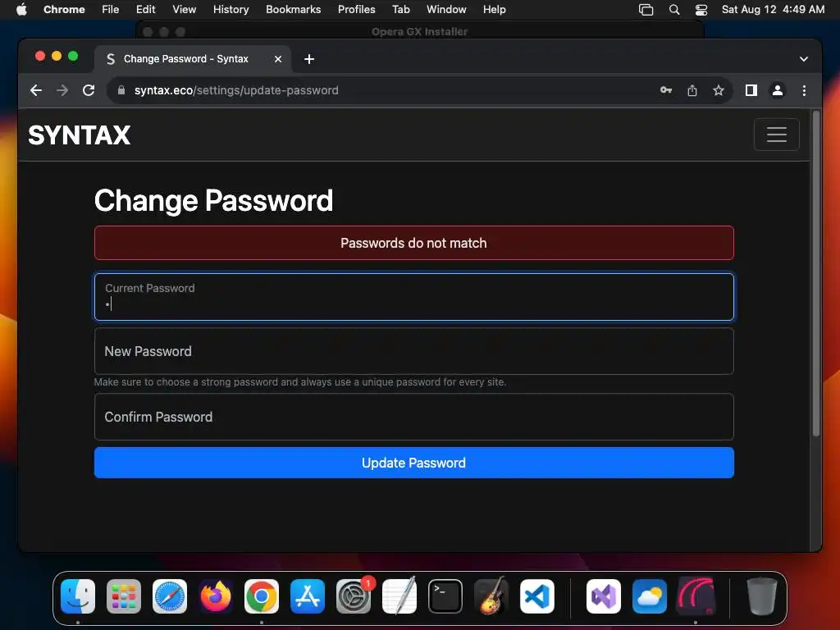Open the Weather app dock icon
The width and height of the screenshot is (840, 630).
click(650, 596)
